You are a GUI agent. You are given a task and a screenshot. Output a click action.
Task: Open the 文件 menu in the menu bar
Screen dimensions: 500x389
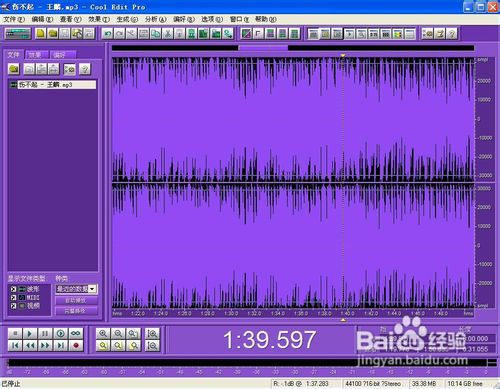(x=14, y=19)
